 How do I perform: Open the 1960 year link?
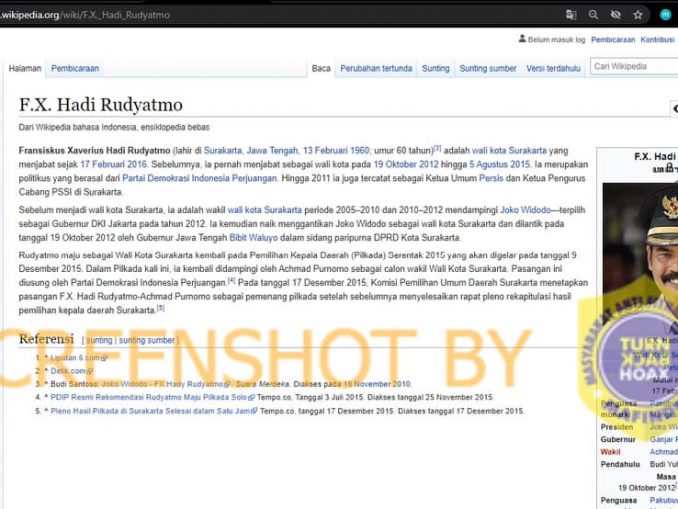(360, 150)
